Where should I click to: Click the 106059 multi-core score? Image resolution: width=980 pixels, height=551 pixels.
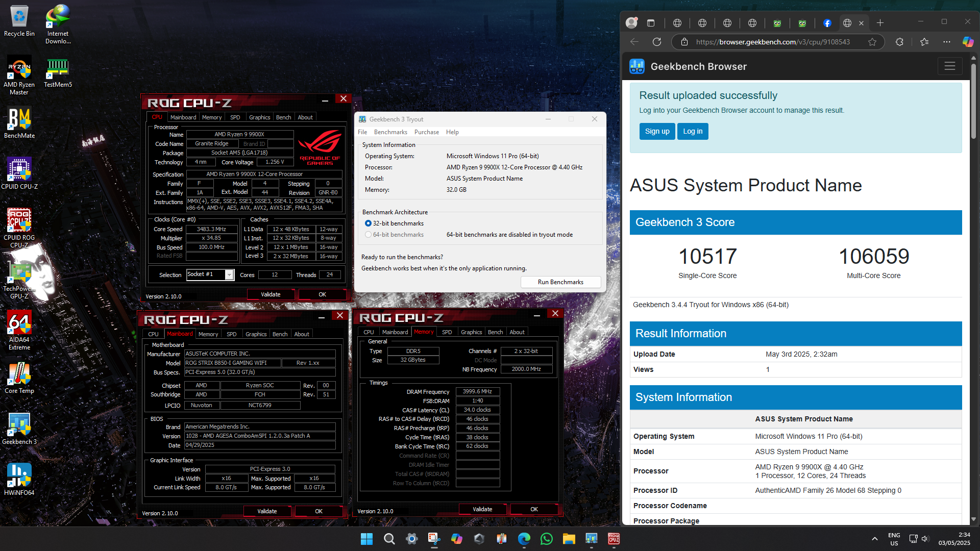tap(874, 256)
